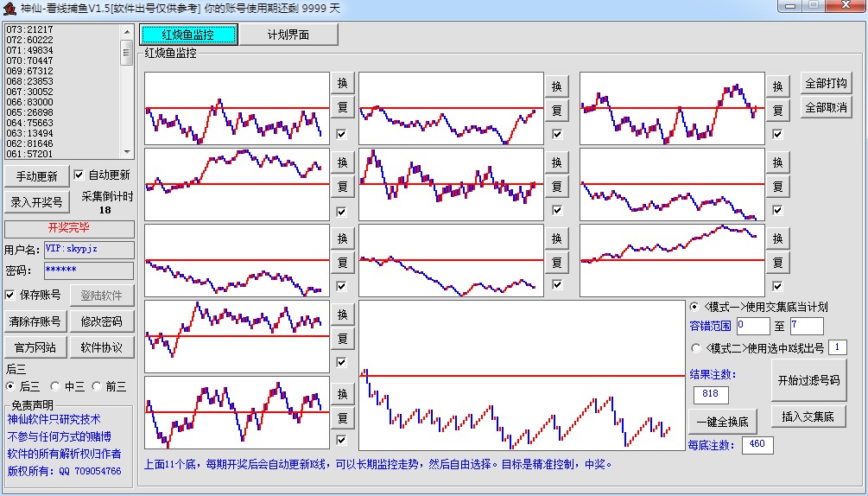Click the 全部打钩 button

(826, 84)
